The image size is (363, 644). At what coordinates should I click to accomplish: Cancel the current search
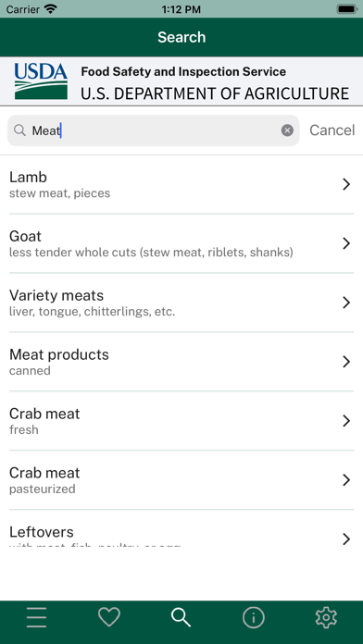[x=332, y=130]
